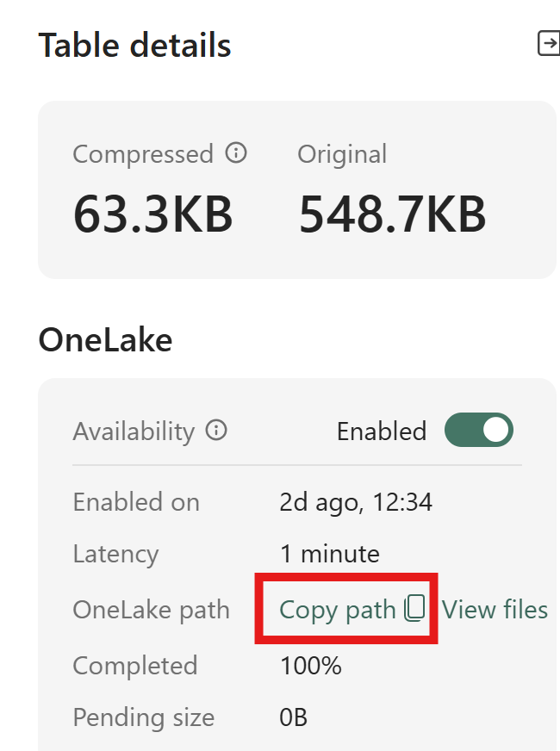Click the '1 minute' latency value
The width and height of the screenshot is (560, 751).
(330, 554)
